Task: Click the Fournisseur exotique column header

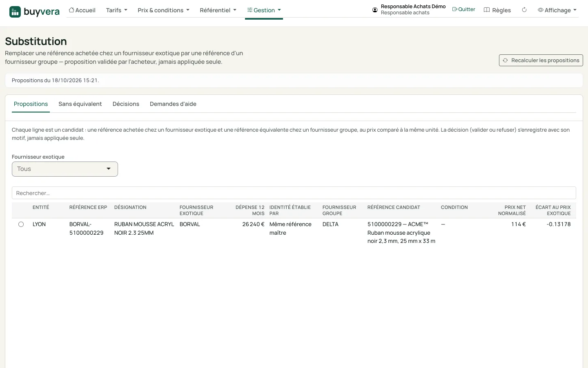Action: point(196,210)
